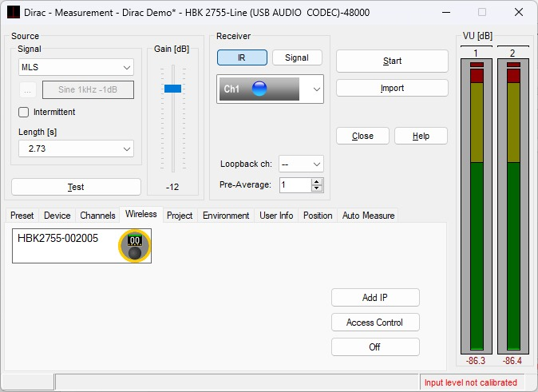Click the ellipsis button beside Sine 1kHz
This screenshot has height=392, width=538.
pyautogui.click(x=27, y=90)
